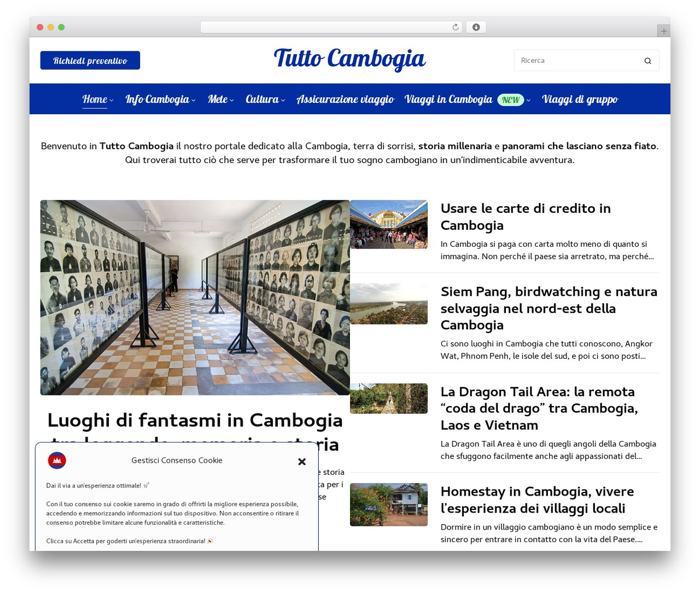Expand the Viaggi in Cambogia chevron

pyautogui.click(x=528, y=100)
